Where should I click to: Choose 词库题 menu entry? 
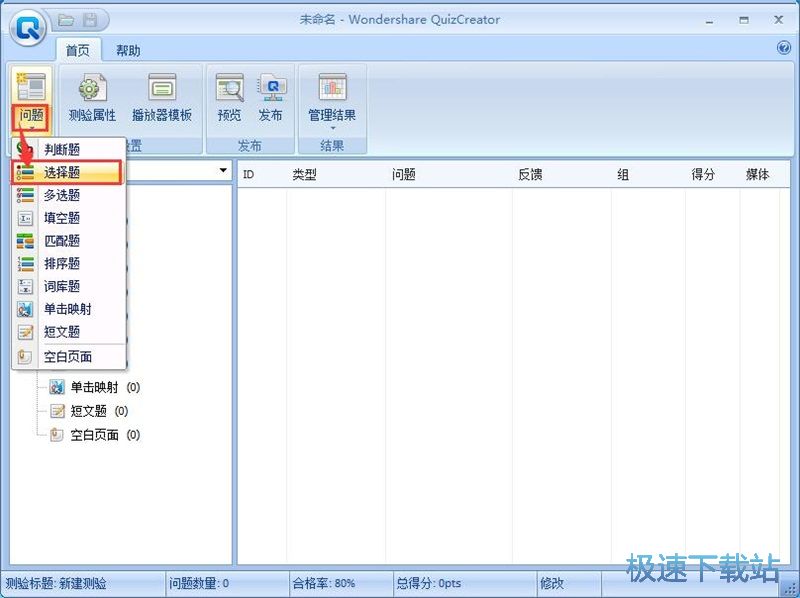69,286
